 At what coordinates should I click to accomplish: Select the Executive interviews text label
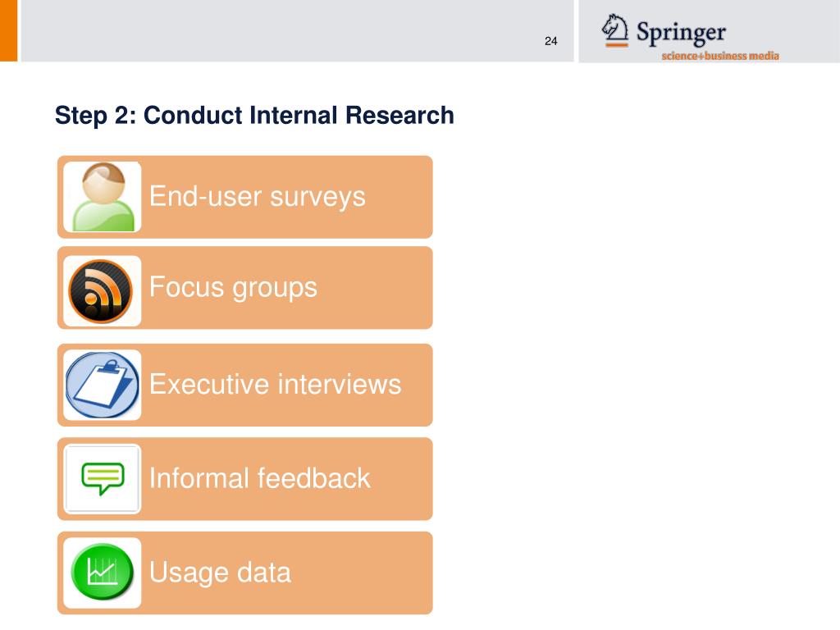tap(275, 384)
